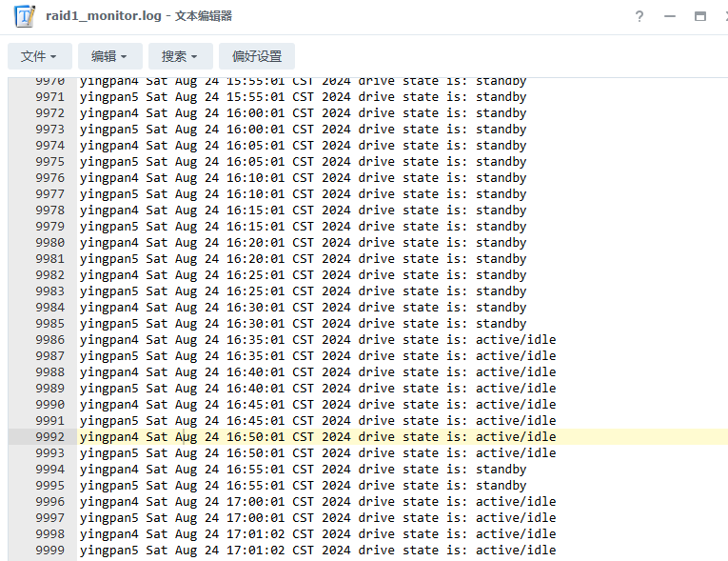728x561 pixels.
Task: Click the text editor app icon
Action: (25, 16)
